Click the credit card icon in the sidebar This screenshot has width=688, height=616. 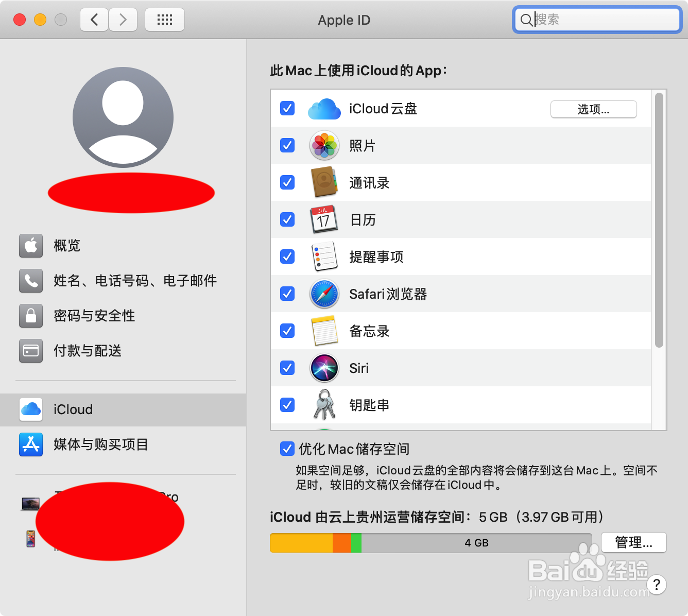[31, 351]
